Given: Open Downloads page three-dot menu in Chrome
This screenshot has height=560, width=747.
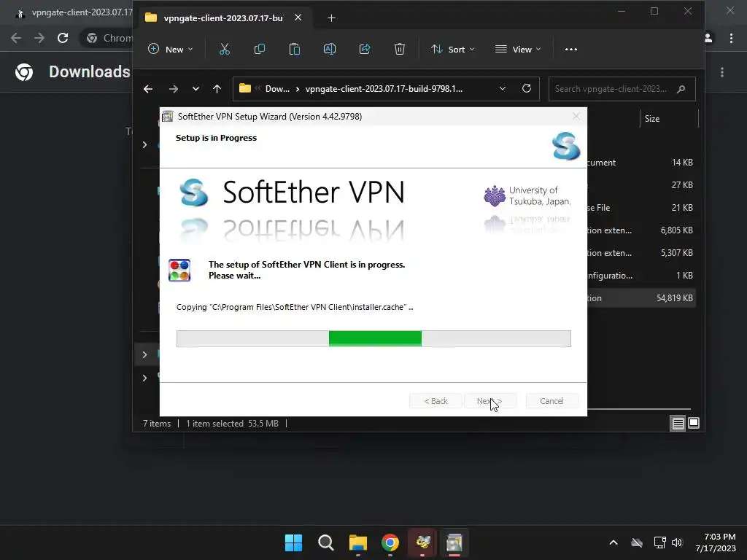Looking at the screenshot, I should click(722, 72).
